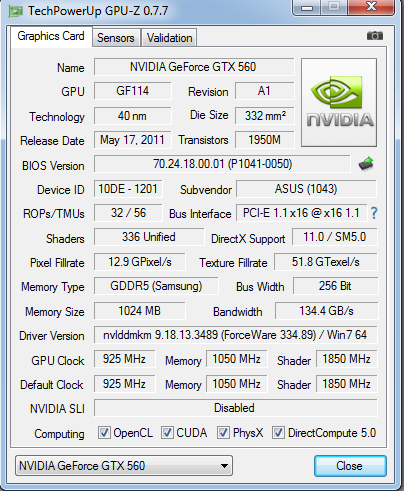Image resolution: width=414 pixels, height=491 pixels.
Task: Click the TechPowerUp GPU-Z 0.7.7 title text
Action: click(x=98, y=11)
